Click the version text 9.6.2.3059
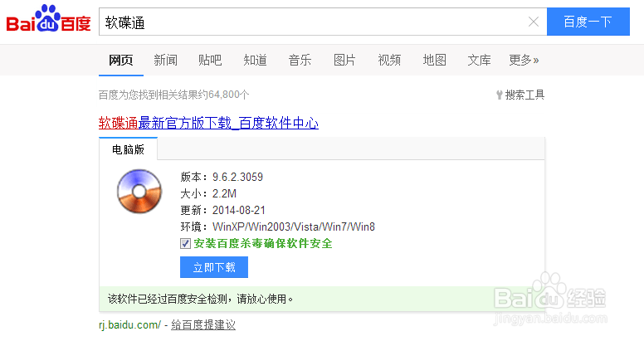Screen dimensions: 644x341 [x=237, y=177]
